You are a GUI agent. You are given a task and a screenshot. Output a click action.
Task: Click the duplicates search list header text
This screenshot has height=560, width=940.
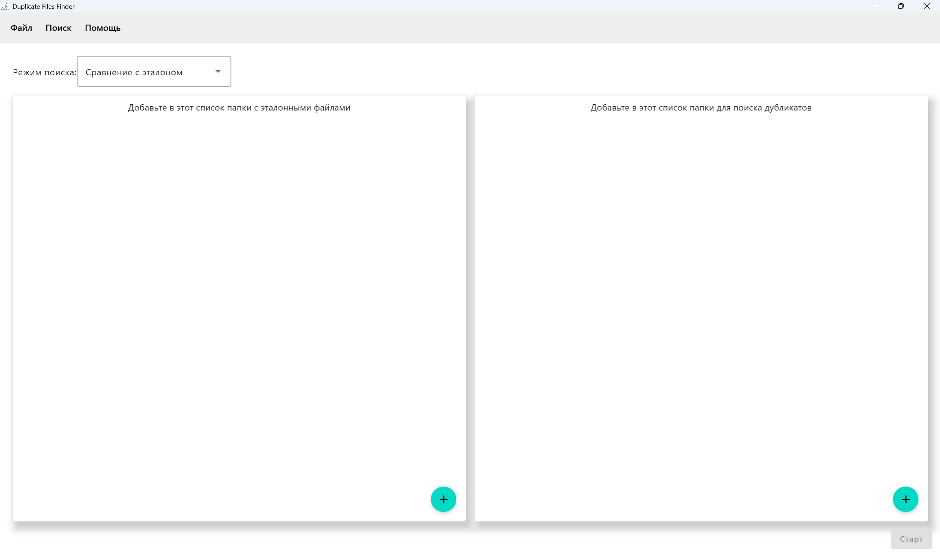point(701,108)
